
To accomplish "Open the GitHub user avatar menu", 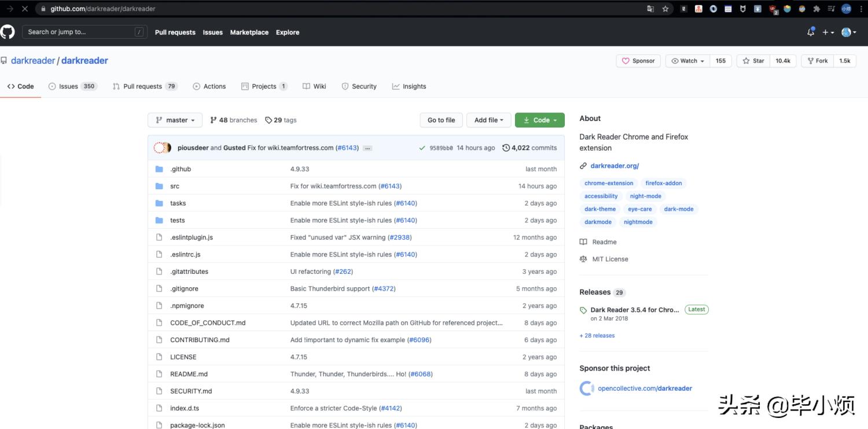I will click(x=849, y=32).
